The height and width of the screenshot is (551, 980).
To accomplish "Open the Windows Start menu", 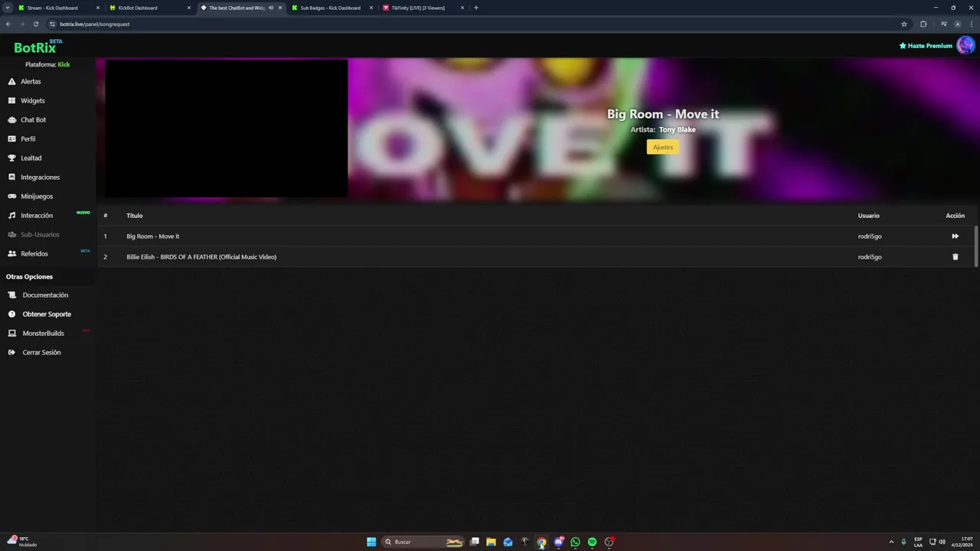I will click(371, 542).
